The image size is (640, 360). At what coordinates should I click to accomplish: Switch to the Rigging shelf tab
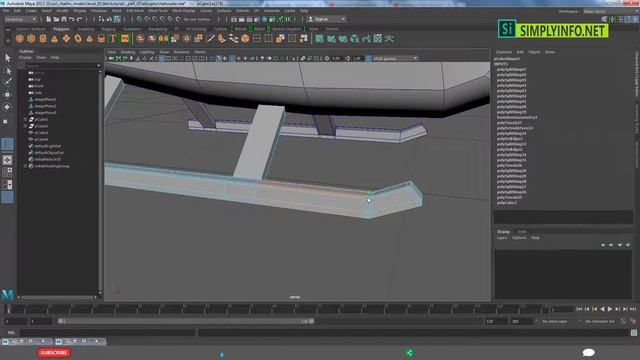[108, 29]
